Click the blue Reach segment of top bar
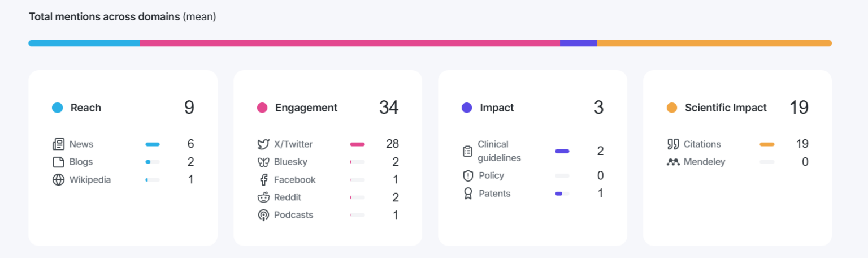 84,43
